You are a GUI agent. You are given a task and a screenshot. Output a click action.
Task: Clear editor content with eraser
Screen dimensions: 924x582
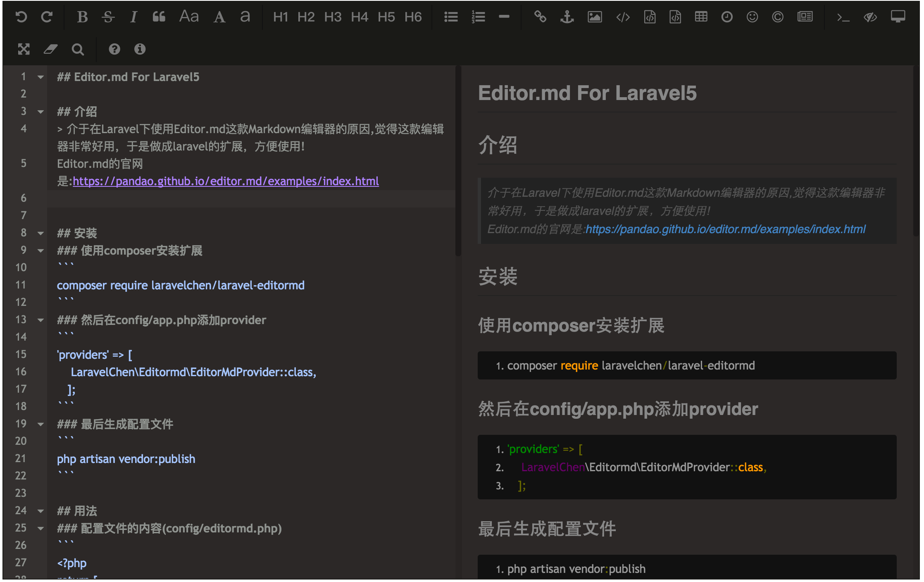click(x=50, y=49)
